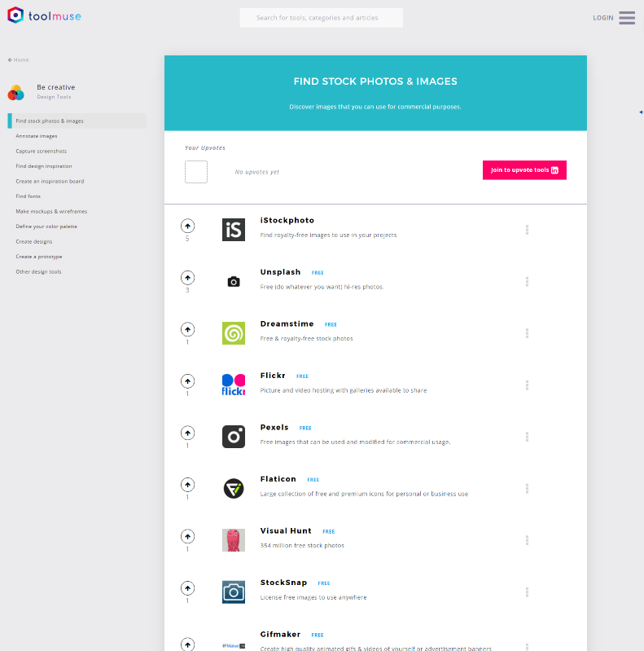Open the Visual Hunt title link
This screenshot has height=651, width=644.
click(286, 531)
